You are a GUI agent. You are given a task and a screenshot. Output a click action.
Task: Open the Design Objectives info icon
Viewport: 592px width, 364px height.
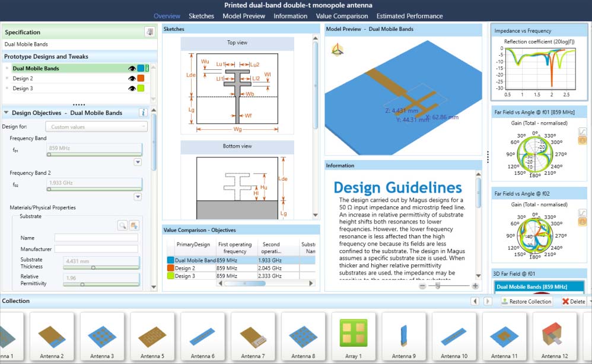click(x=144, y=113)
